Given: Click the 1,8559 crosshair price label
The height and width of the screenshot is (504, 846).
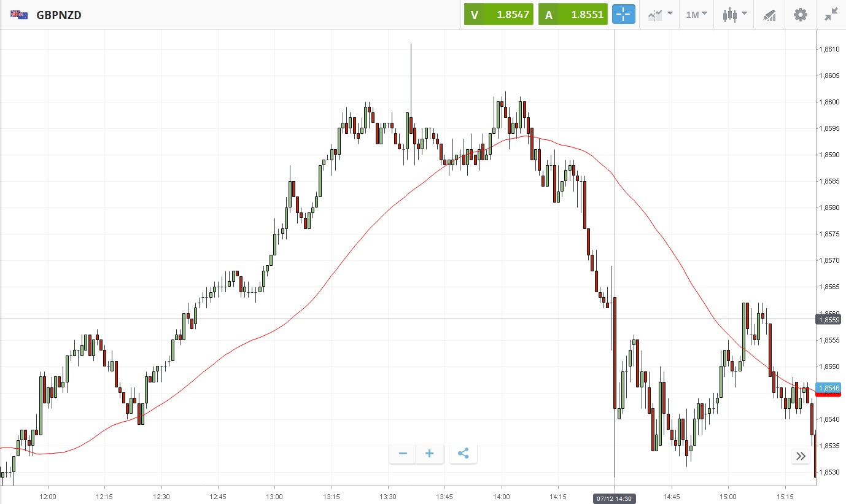Looking at the screenshot, I should point(830,319).
